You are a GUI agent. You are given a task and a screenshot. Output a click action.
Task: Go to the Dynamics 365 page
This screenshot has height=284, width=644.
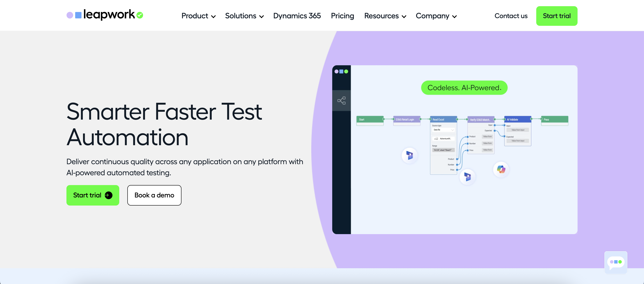click(x=297, y=16)
